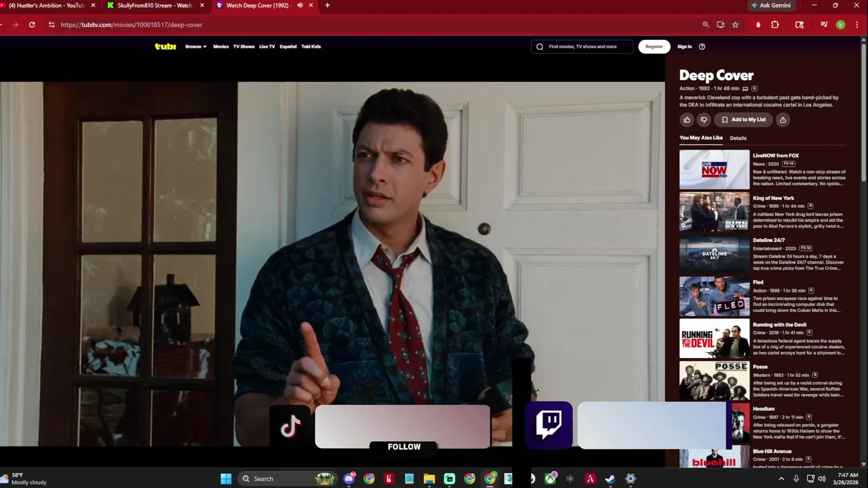
Task: View site information icon in address bar
Action: [x=51, y=24]
